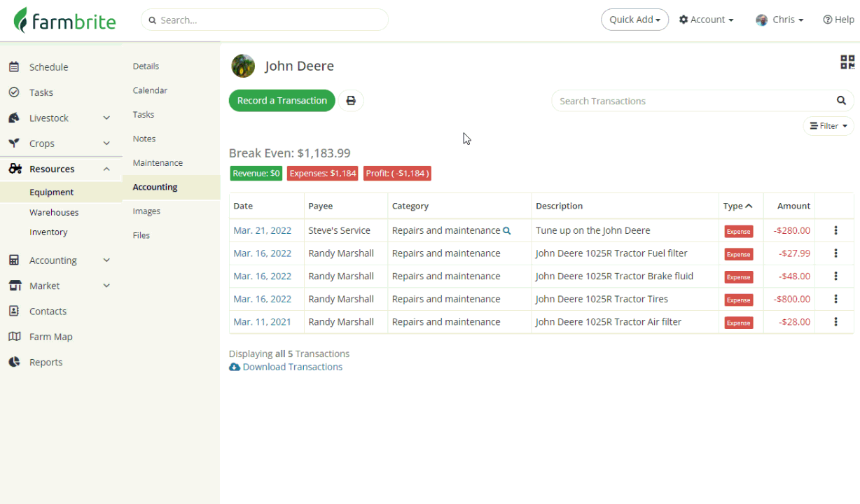Click the Livestock horse icon
The width and height of the screenshot is (860, 504).
14,118
